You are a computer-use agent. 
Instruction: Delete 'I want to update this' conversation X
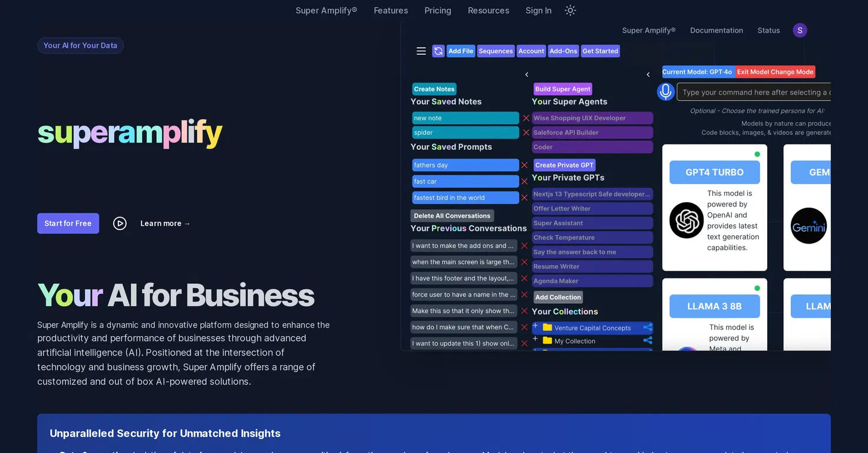tap(524, 343)
